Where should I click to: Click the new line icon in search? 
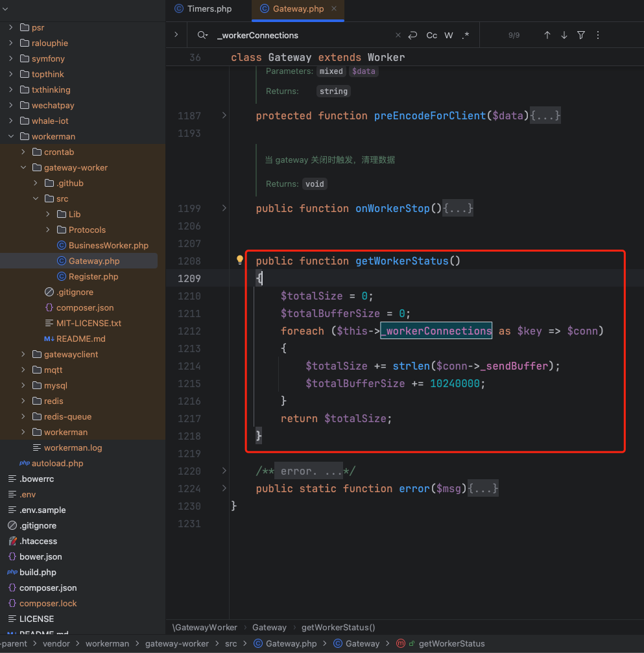coord(413,36)
